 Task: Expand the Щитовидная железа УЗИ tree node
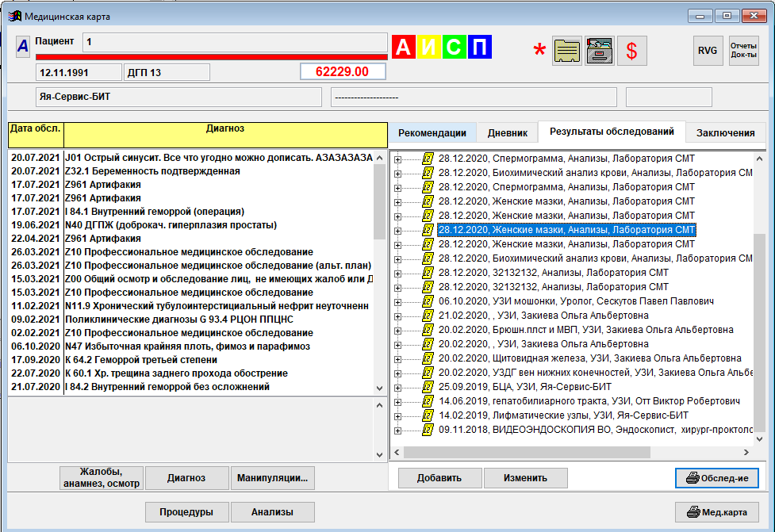[398, 358]
